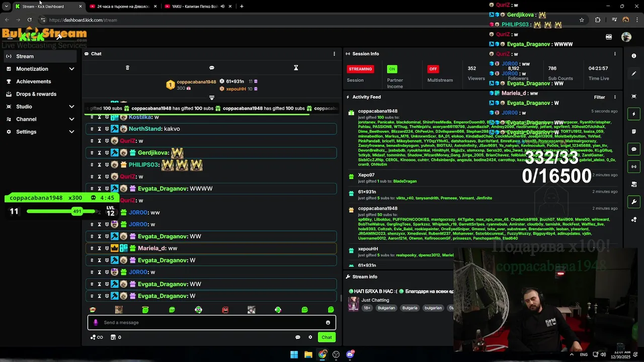
Task: Click the camera icon left of profile avatar
Action: click(x=609, y=37)
